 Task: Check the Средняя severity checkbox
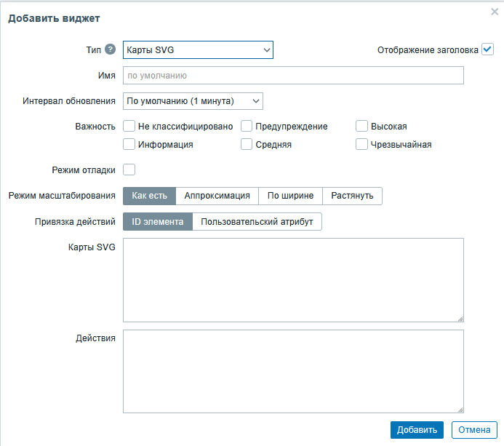coord(247,144)
